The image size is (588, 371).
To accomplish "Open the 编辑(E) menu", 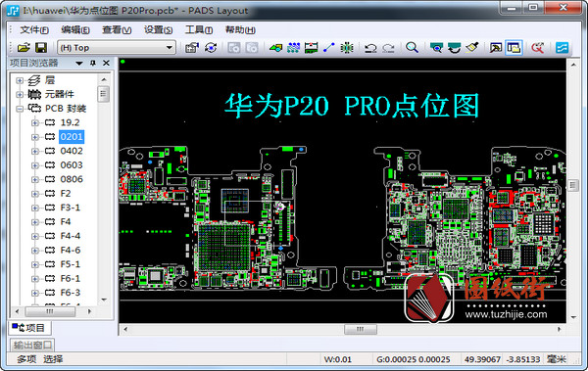I will coord(75,29).
